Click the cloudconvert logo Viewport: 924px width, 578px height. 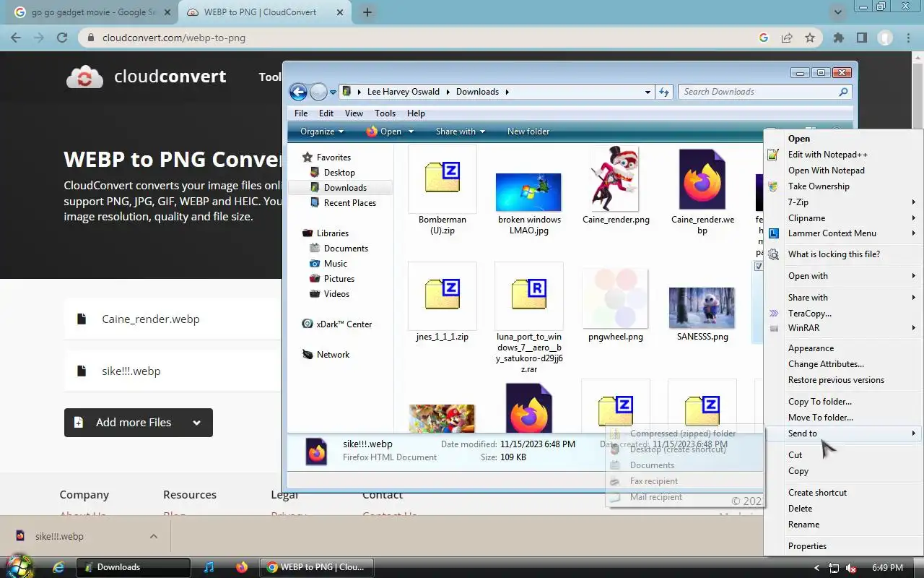point(146,77)
